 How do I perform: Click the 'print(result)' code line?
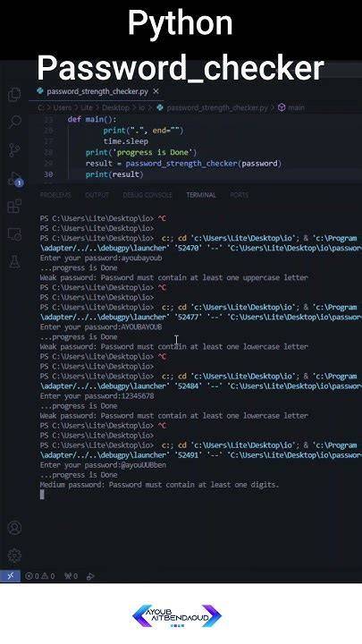coord(114,174)
